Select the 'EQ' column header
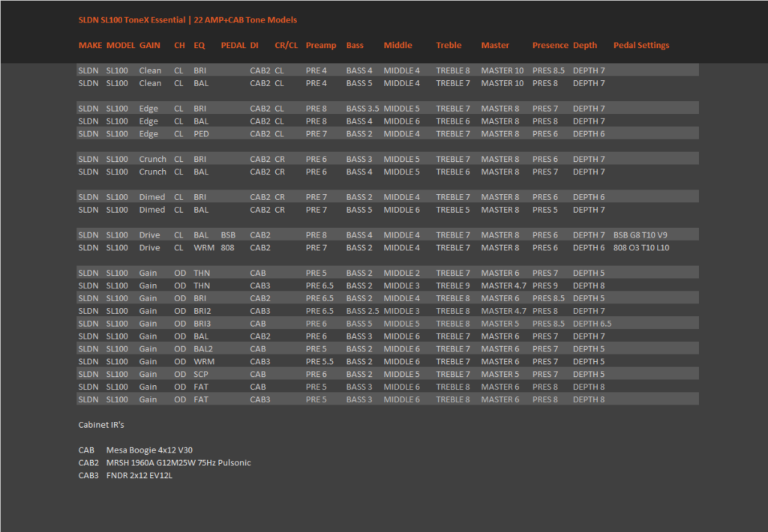The height and width of the screenshot is (532, 768). click(199, 45)
